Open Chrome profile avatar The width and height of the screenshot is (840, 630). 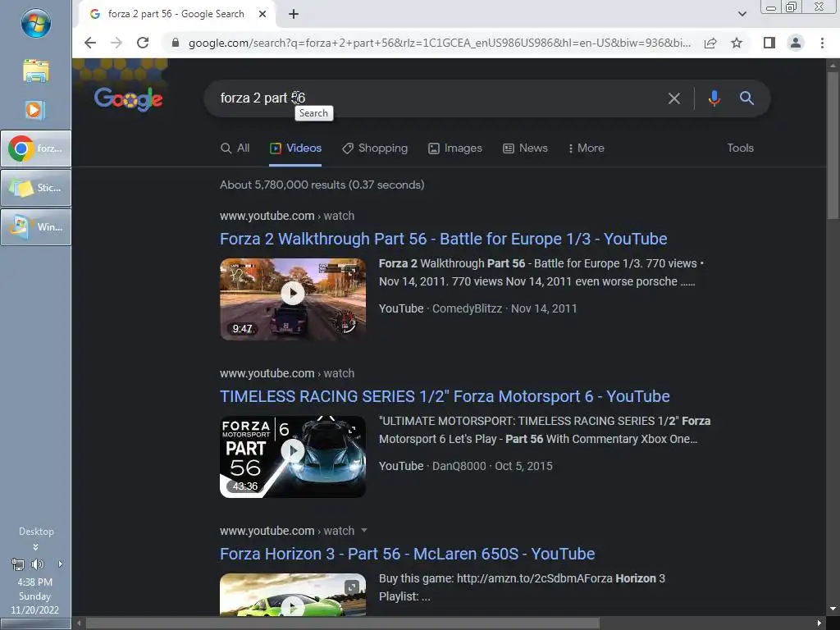coord(796,43)
